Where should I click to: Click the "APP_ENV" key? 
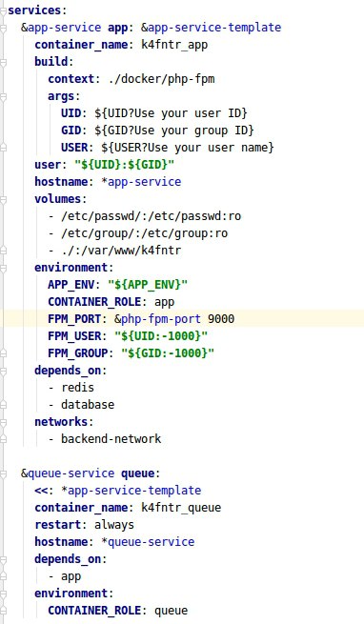coord(71,285)
